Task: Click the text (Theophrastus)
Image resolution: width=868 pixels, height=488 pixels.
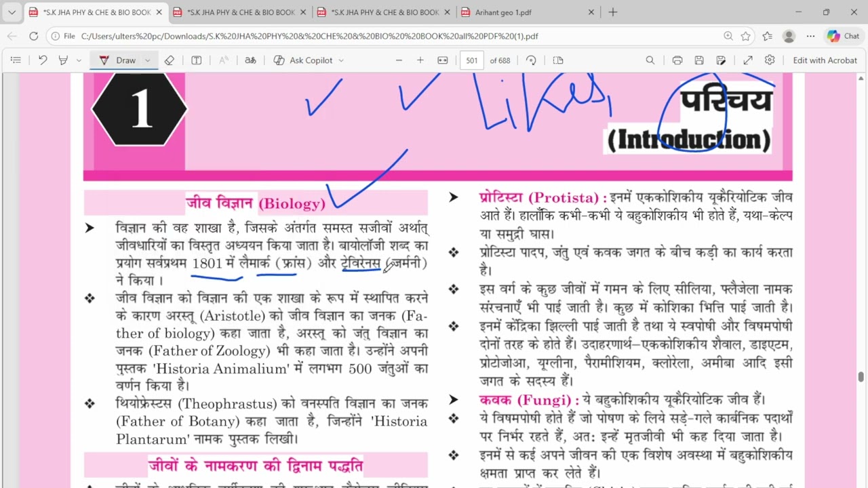Action: point(227,404)
